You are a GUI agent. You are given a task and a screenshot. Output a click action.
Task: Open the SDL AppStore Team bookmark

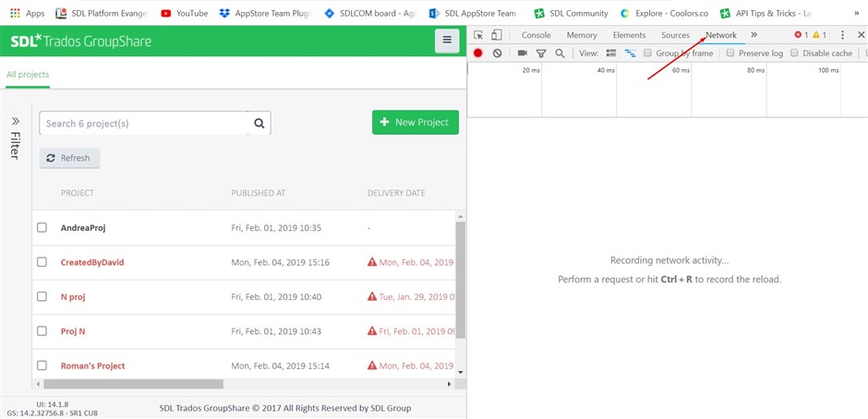(x=475, y=13)
